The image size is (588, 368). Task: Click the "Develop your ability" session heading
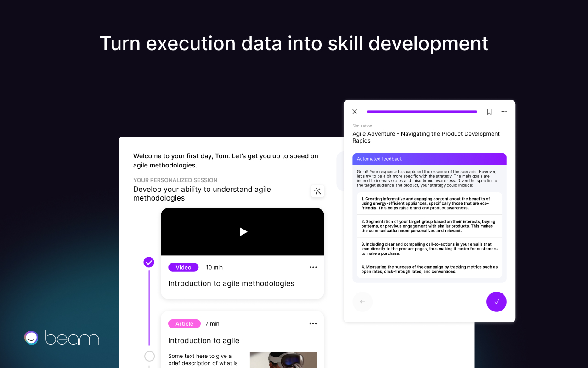(202, 194)
